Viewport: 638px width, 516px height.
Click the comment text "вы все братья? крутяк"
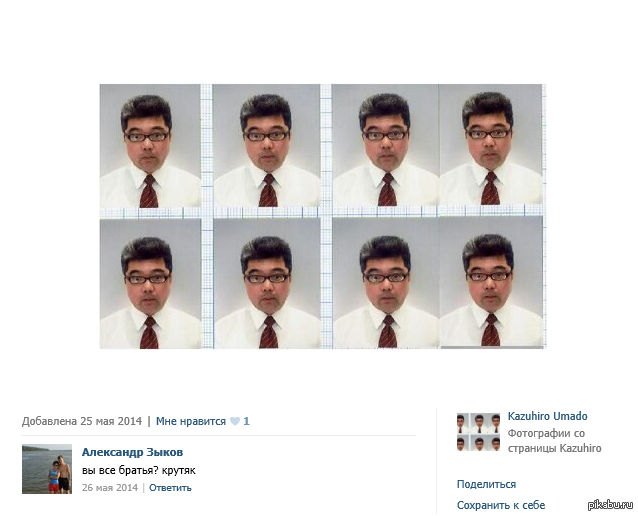pos(139,470)
